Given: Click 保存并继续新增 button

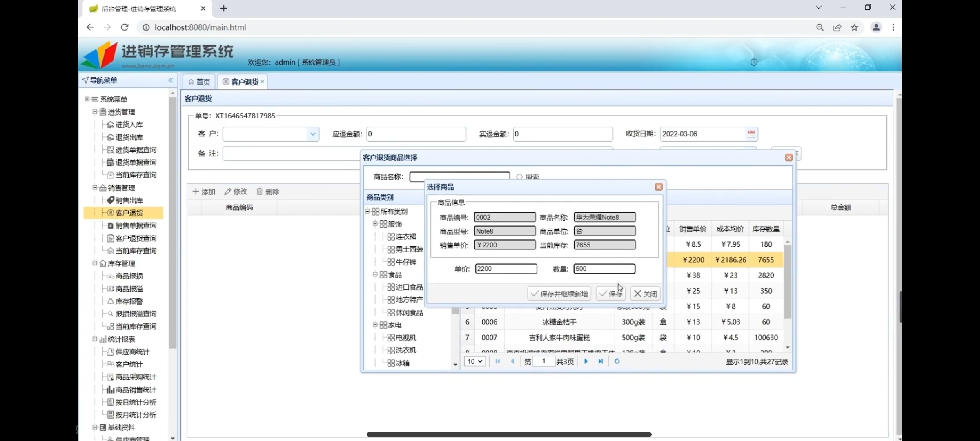Looking at the screenshot, I should coord(559,294).
